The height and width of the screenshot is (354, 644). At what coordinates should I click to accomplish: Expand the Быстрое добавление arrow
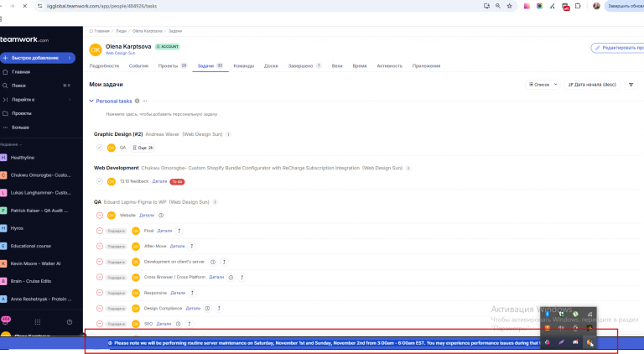[x=70, y=58]
